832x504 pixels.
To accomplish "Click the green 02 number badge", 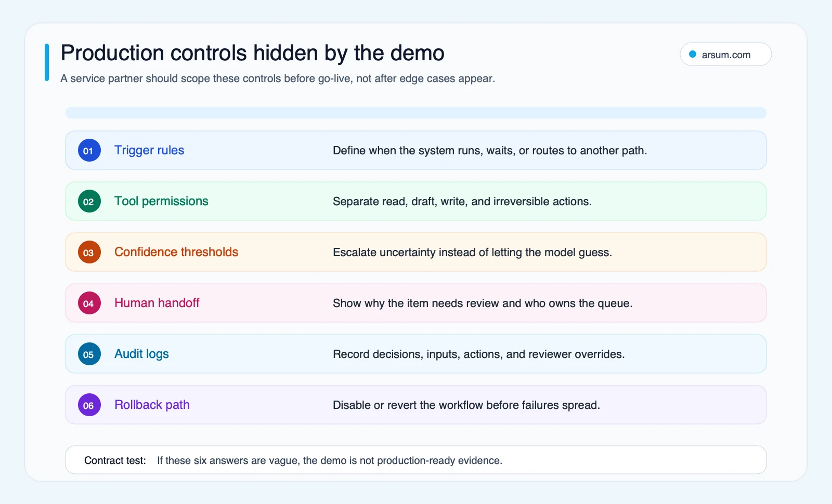I will [89, 202].
